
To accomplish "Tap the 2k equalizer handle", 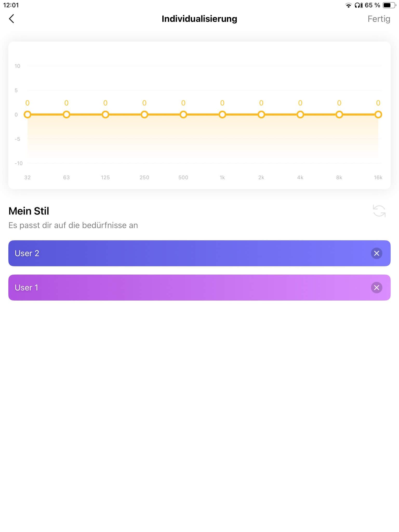I will tap(261, 115).
